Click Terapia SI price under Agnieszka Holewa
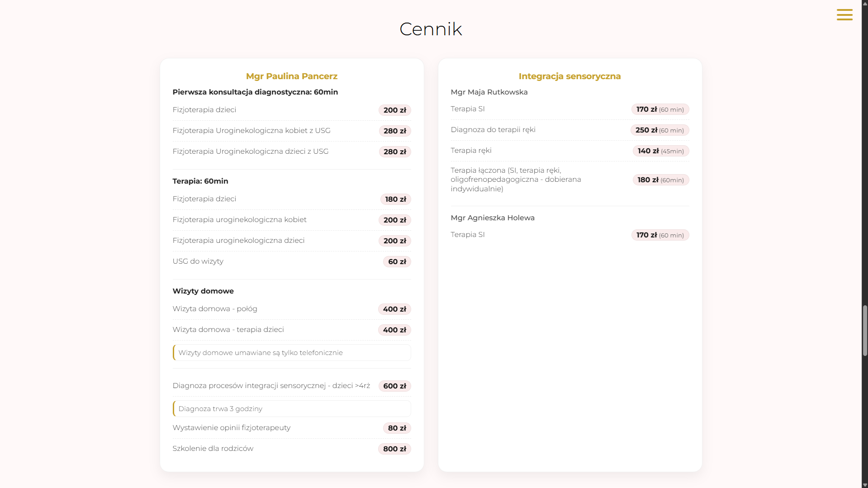The width and height of the screenshot is (868, 488). point(660,235)
